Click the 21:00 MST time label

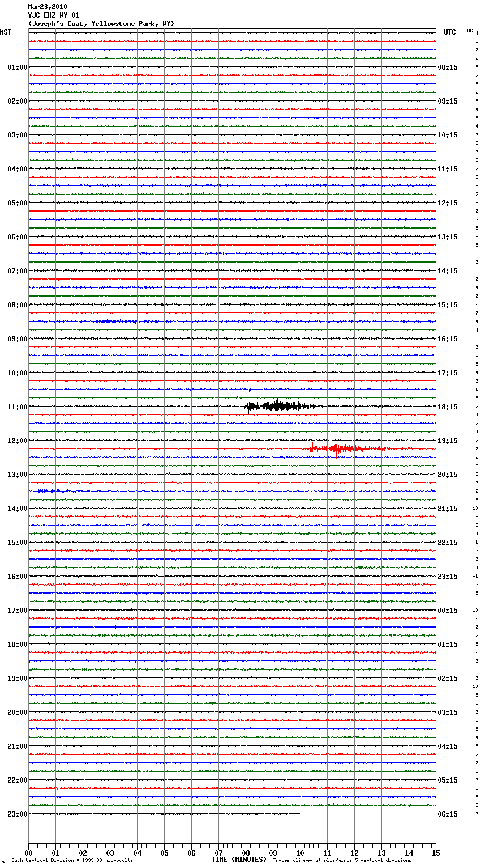point(18,746)
